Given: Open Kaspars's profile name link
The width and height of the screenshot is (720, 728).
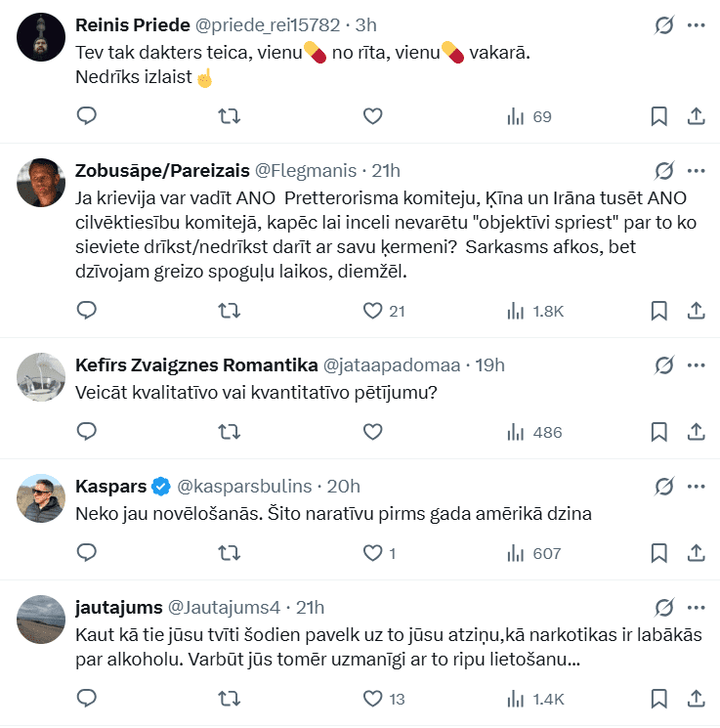Looking at the screenshot, I should 110,486.
